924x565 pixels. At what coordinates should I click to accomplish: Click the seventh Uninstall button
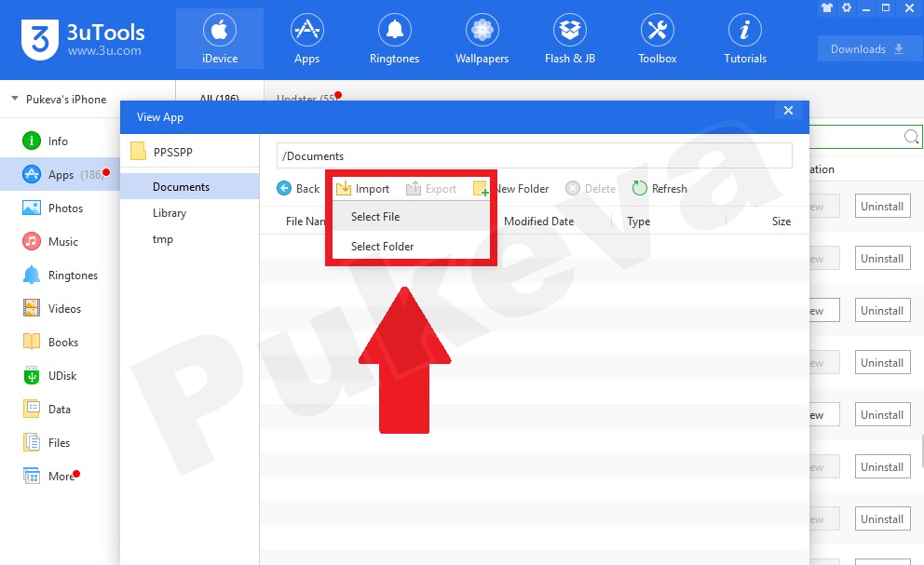coord(882,519)
